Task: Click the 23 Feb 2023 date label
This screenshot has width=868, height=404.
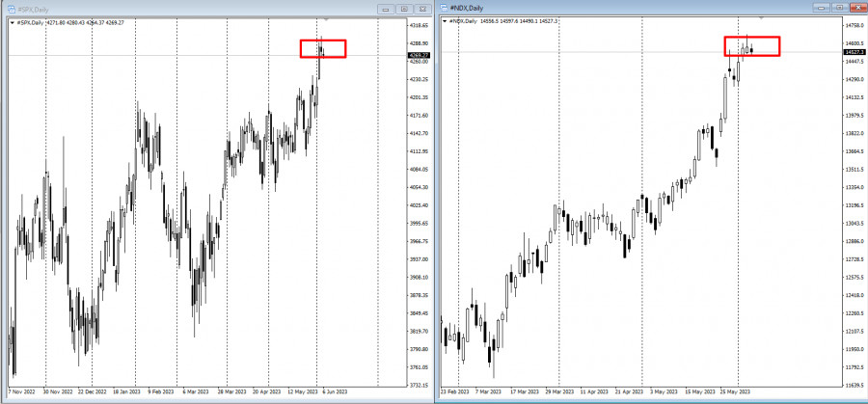Action: point(454,391)
